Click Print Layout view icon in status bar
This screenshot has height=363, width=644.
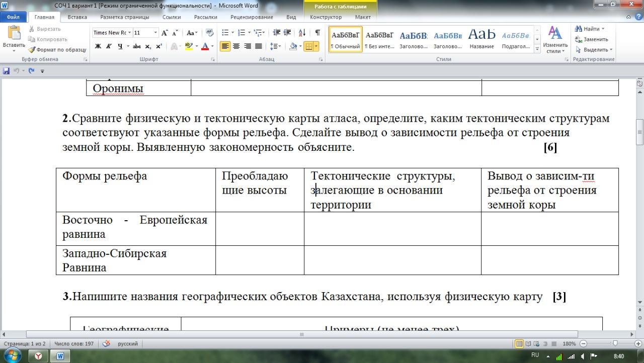click(x=519, y=344)
